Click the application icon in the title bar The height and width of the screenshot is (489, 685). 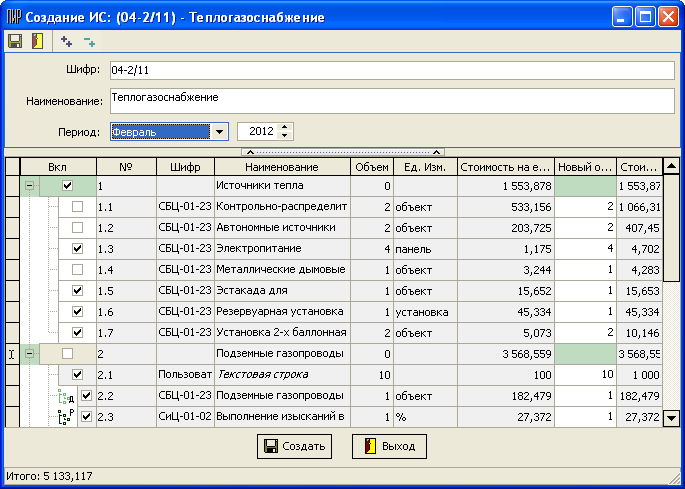coord(14,16)
